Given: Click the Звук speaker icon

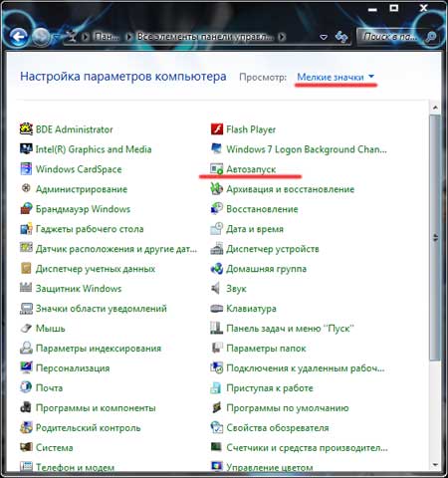Looking at the screenshot, I should click(216, 288).
